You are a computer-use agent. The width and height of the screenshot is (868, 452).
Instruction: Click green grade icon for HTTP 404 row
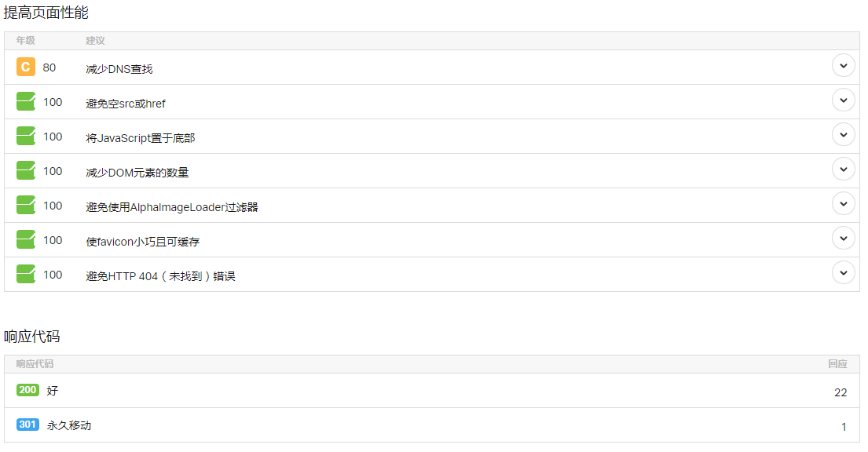point(26,275)
